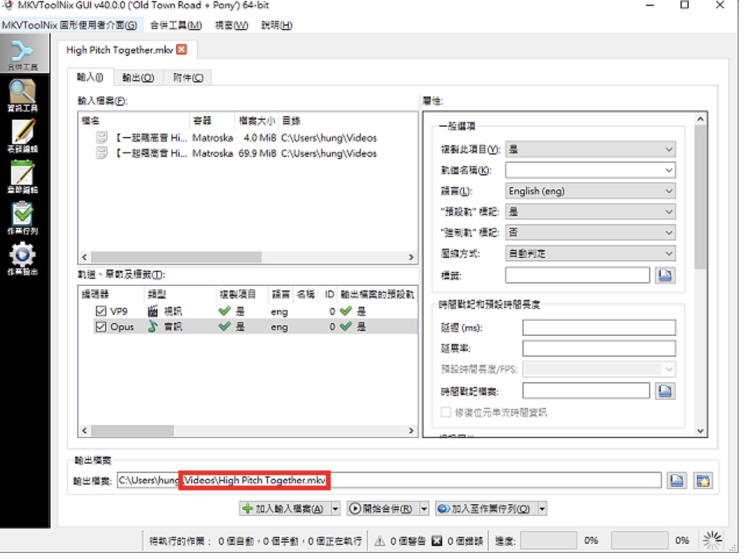Open the Header editor in sidebar
This screenshot has height=560, width=752.
point(23,136)
